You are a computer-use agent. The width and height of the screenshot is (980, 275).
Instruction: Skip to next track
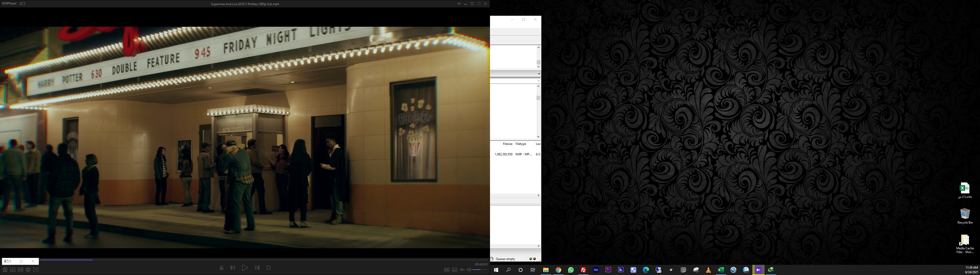tap(257, 268)
